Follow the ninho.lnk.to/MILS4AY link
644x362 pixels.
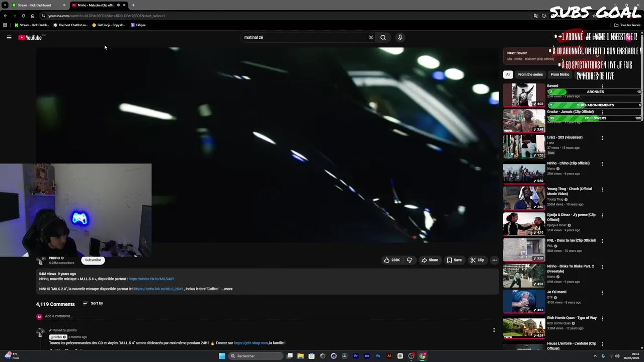point(151,279)
